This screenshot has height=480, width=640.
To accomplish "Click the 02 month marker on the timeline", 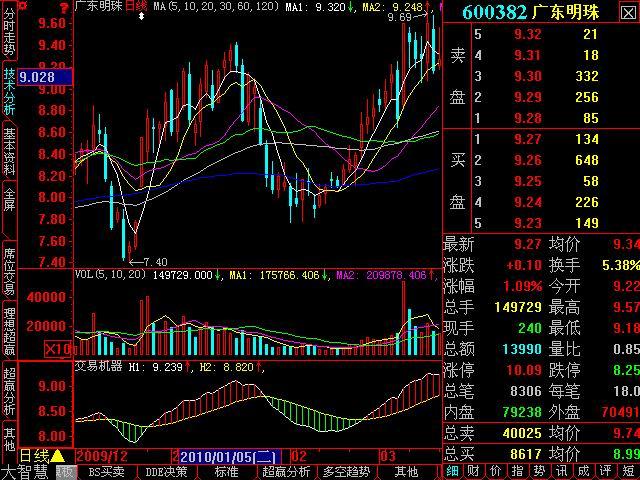I will click(299, 456).
